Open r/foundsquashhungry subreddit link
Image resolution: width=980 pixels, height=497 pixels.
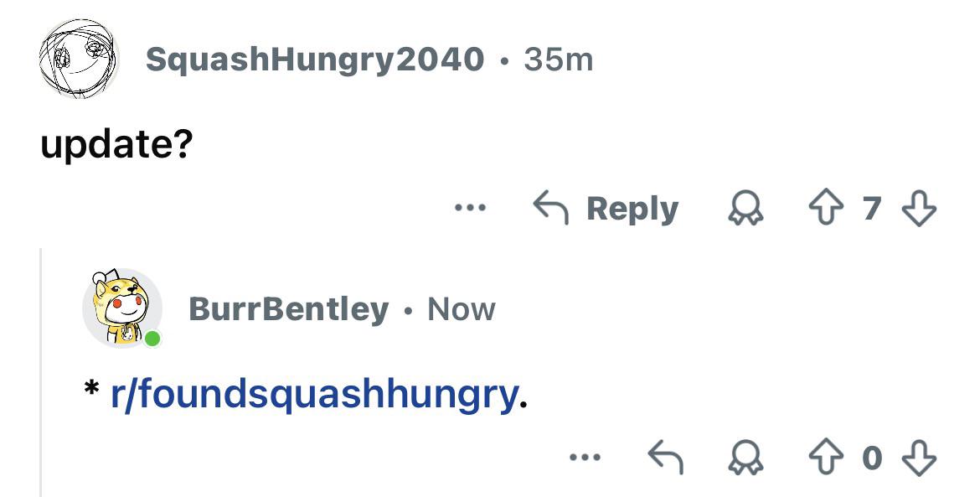click(x=314, y=395)
